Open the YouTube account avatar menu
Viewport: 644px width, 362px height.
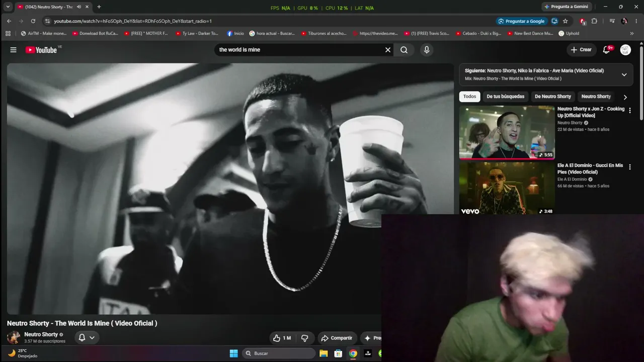[625, 50]
